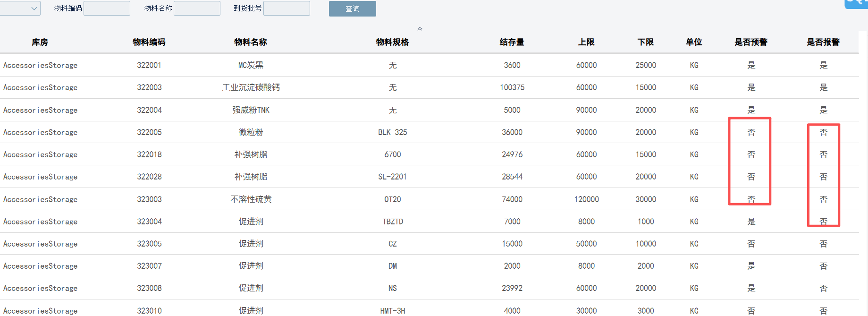Click the 3600 stock quantity cell

[x=512, y=65]
